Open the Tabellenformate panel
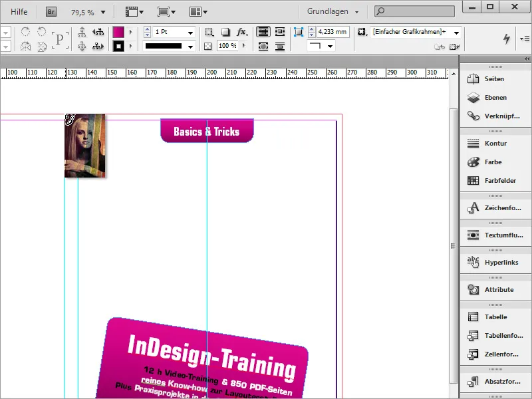This screenshot has height=399, width=532. tap(495, 336)
